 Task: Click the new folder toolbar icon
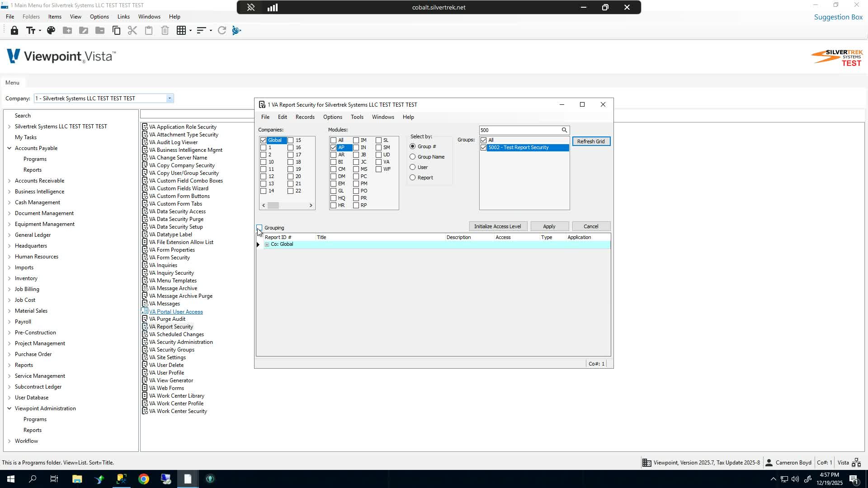[67, 30]
